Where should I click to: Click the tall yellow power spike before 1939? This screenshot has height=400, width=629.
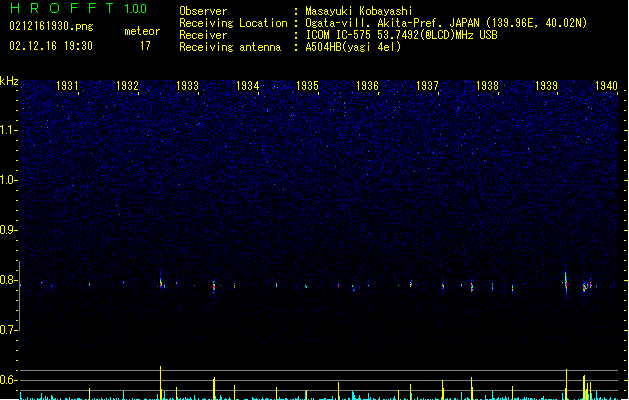tap(566, 384)
